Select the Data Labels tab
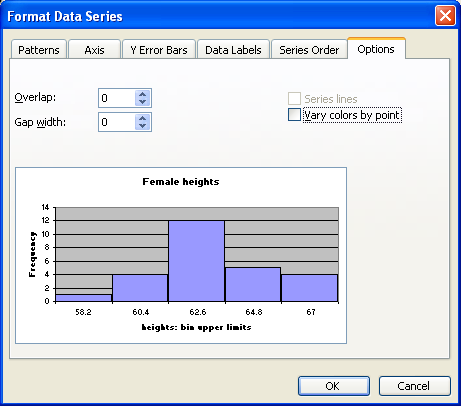 [233, 50]
